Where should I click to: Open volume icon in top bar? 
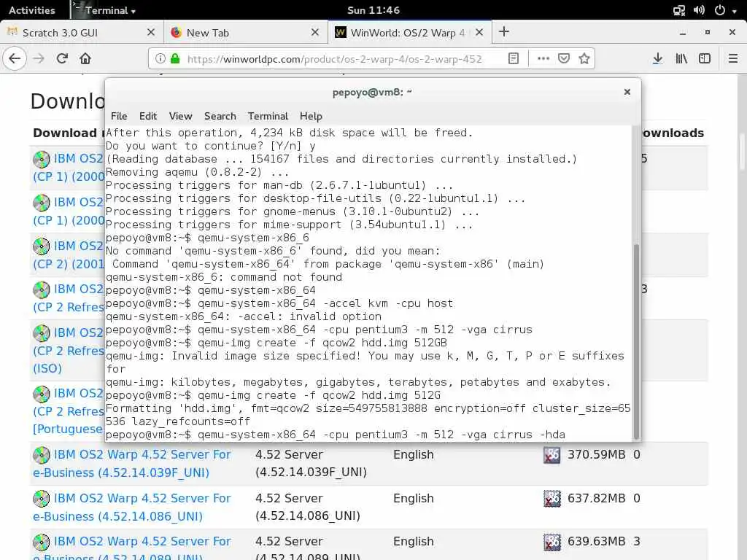coord(699,10)
